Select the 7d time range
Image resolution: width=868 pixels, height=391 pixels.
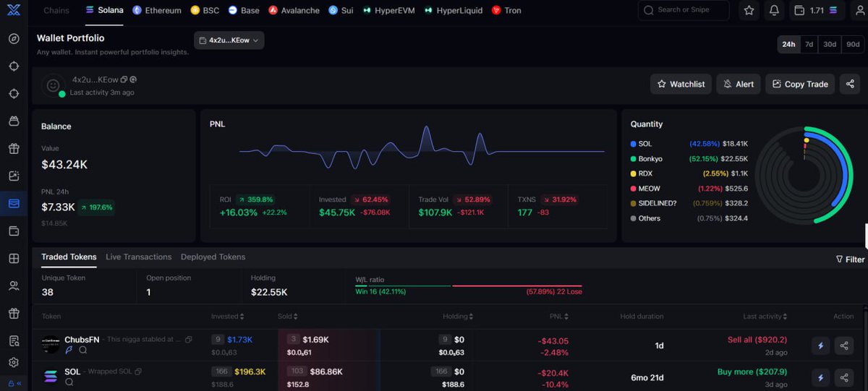coord(809,44)
